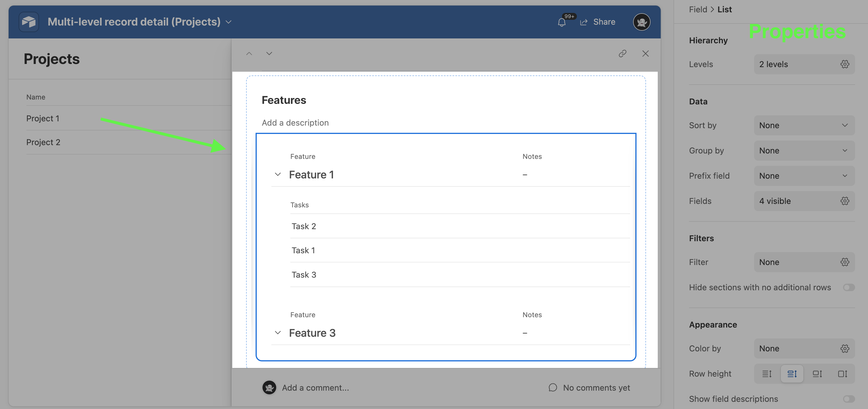Open Fields settings gear icon
Image resolution: width=868 pixels, height=409 pixels.
pos(844,201)
